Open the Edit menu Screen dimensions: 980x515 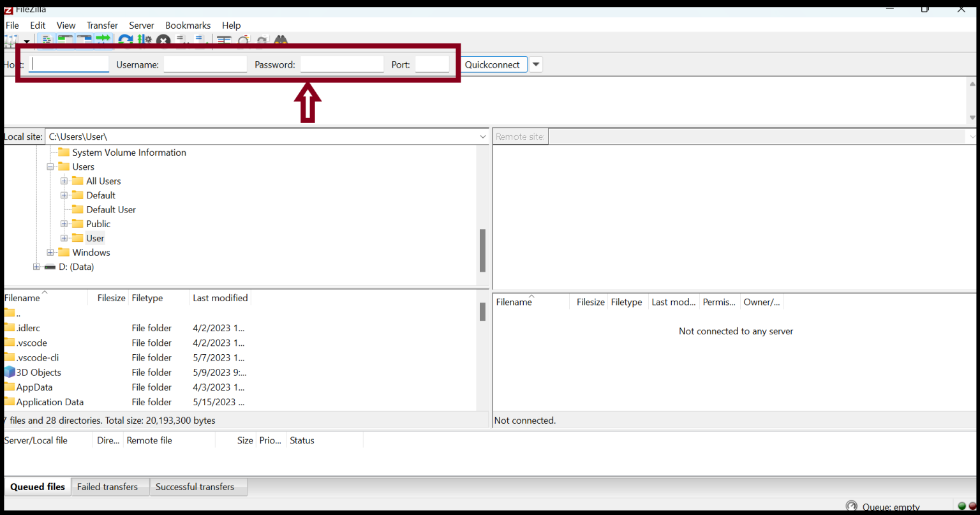[38, 25]
